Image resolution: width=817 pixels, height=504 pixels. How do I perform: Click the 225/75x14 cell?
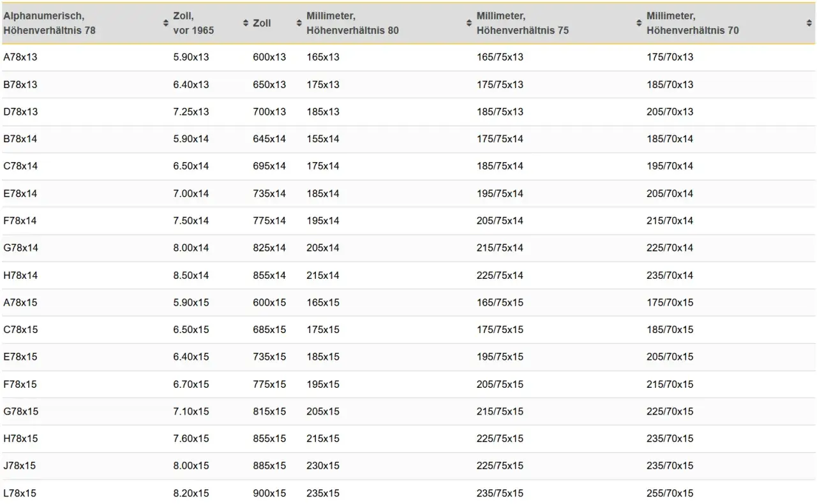click(500, 276)
